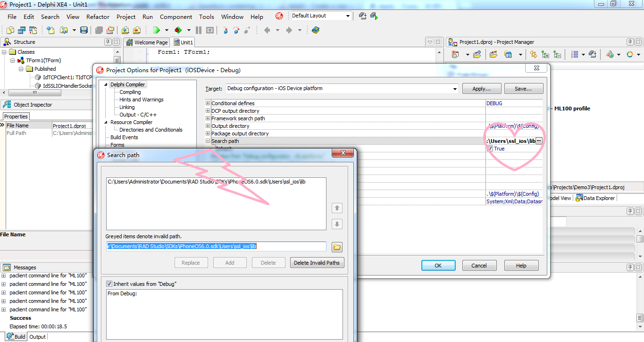Click New project icon in Project Manager
Image resolution: width=644 pixels, height=342 pixels.
[x=455, y=54]
